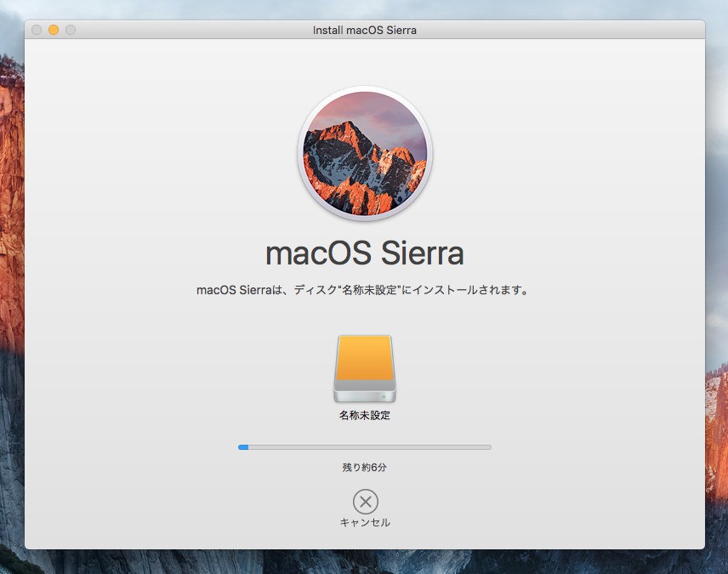728x574 pixels.
Task: Click the install destination description sentence
Action: 362,290
